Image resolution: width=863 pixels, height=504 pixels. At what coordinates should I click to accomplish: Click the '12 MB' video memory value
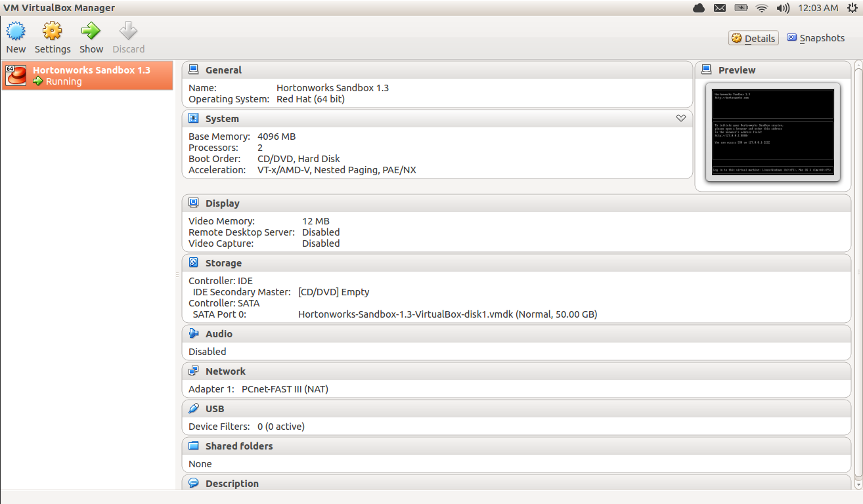(316, 221)
